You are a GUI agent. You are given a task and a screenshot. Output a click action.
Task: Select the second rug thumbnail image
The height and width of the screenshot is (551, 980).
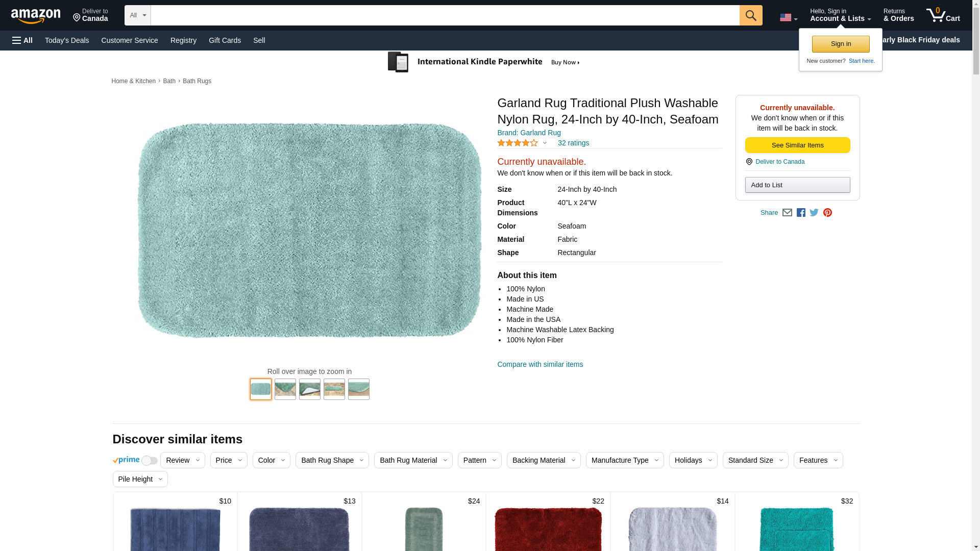(x=285, y=389)
